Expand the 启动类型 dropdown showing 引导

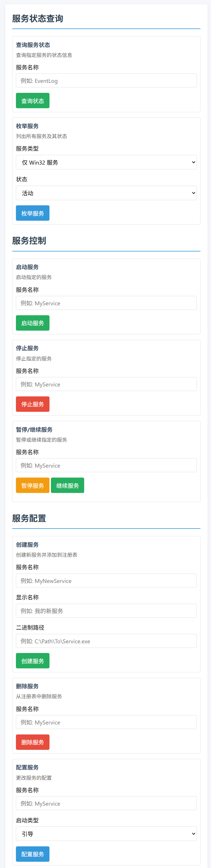coord(106,834)
